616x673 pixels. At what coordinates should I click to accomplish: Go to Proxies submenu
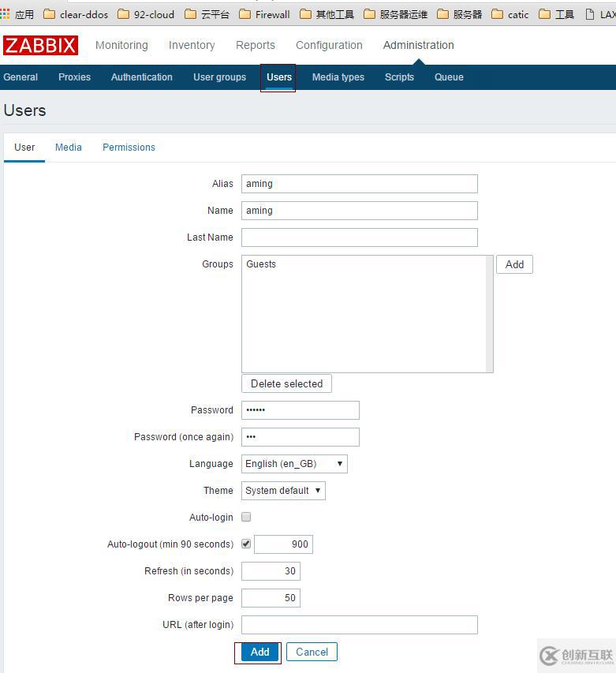tap(74, 77)
